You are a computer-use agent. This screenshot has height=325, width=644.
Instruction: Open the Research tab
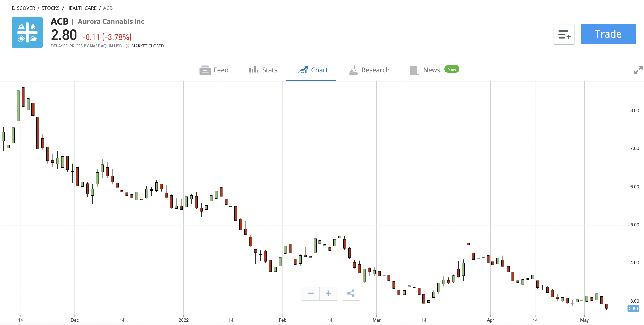point(369,70)
